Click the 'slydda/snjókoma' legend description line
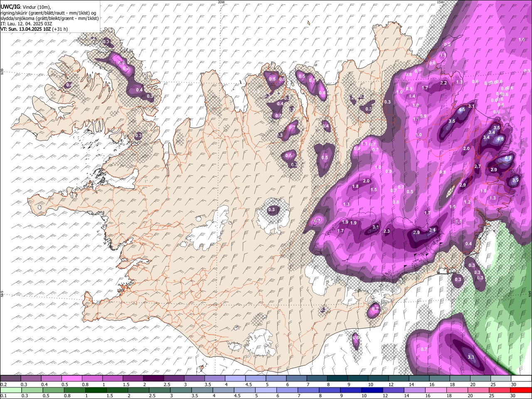The width and height of the screenshot is (532, 399). coord(49,18)
